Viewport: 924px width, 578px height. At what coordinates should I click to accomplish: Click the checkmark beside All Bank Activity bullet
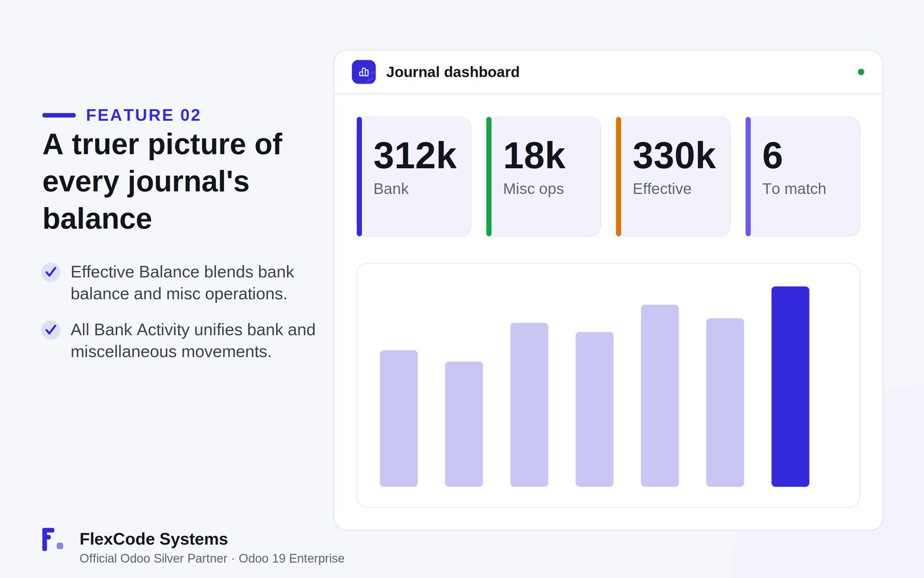[x=51, y=329]
